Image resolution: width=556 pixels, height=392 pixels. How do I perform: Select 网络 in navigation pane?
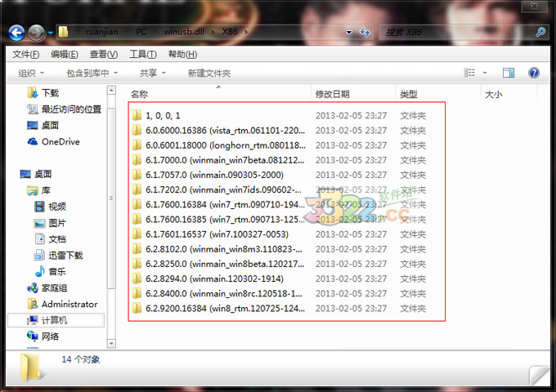[43, 336]
